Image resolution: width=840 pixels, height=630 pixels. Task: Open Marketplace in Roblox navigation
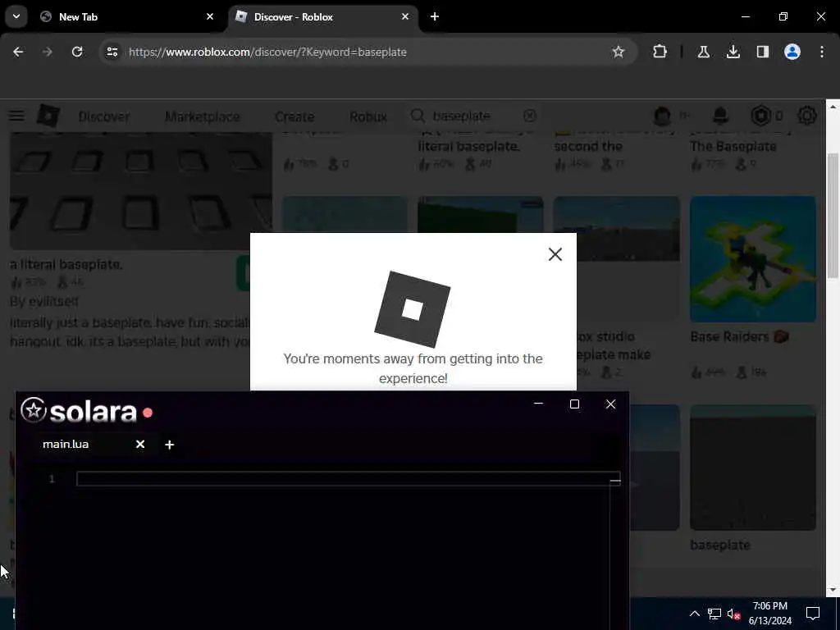point(202,116)
